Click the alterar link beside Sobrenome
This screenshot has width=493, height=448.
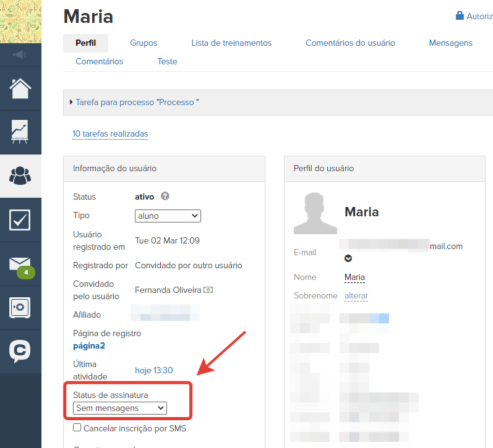(x=356, y=296)
